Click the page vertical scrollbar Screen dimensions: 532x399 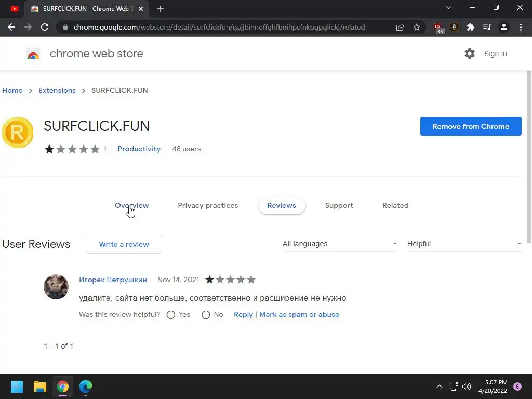click(529, 157)
